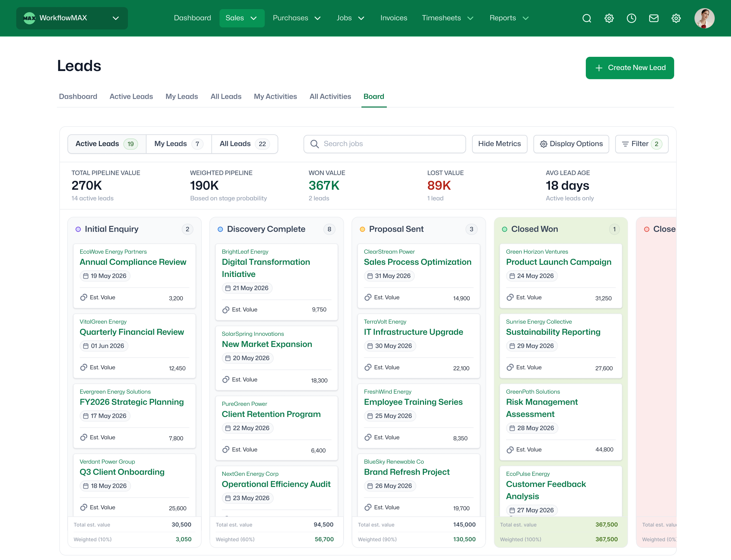Image resolution: width=731 pixels, height=560 pixels.
Task: Select All Leads 22 segment filter
Action: 245,144
